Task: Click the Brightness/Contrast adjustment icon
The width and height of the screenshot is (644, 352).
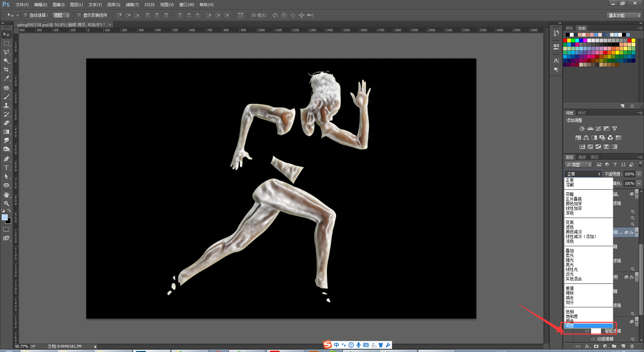Action: click(x=582, y=129)
